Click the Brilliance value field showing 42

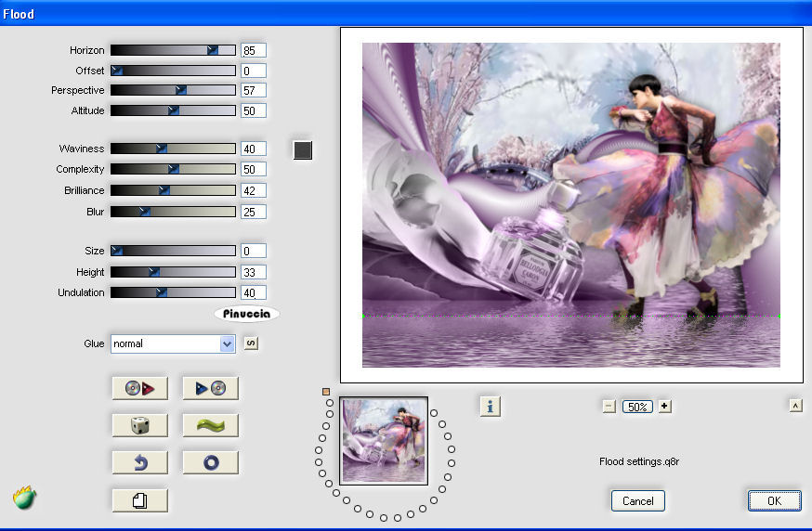coord(254,190)
